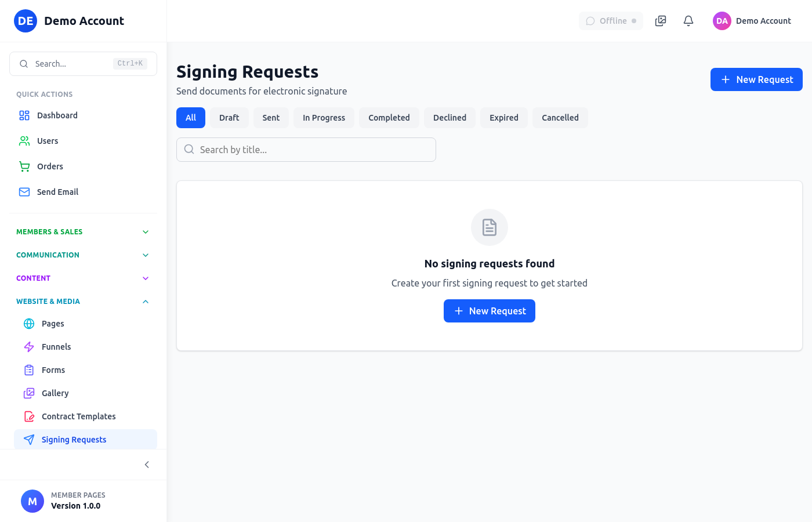This screenshot has width=812, height=522.
Task: Switch to the Completed filter tab
Action: tap(389, 118)
